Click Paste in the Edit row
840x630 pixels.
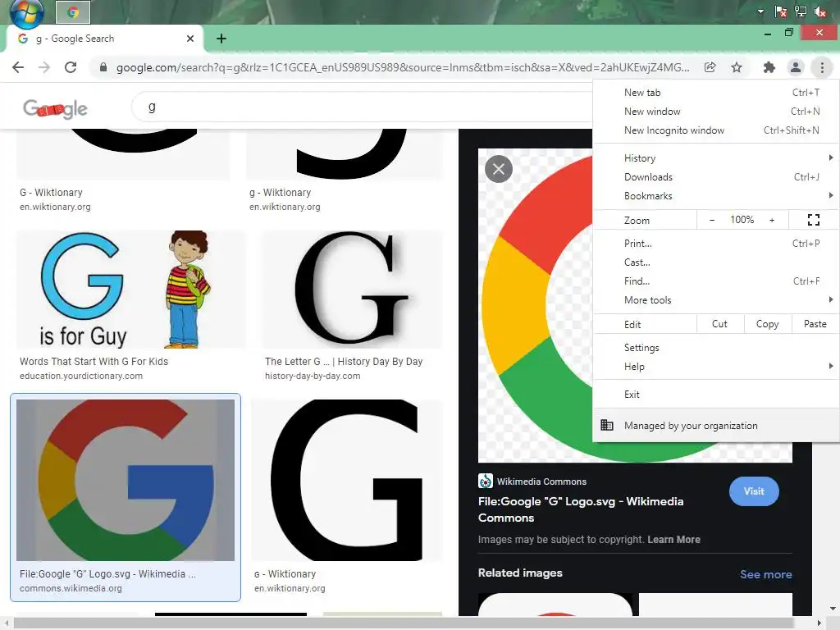coord(815,324)
